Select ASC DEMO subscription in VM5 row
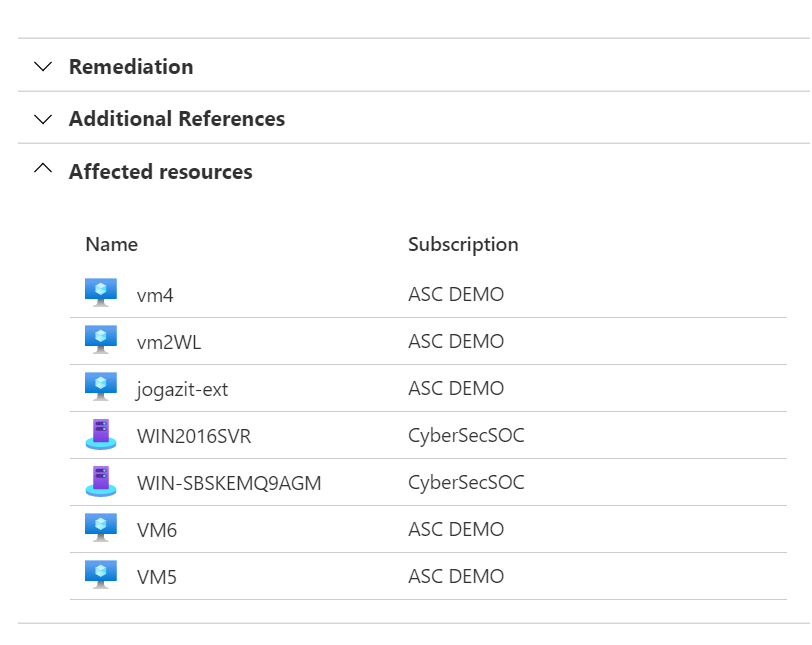This screenshot has width=812, height=645. (x=456, y=576)
